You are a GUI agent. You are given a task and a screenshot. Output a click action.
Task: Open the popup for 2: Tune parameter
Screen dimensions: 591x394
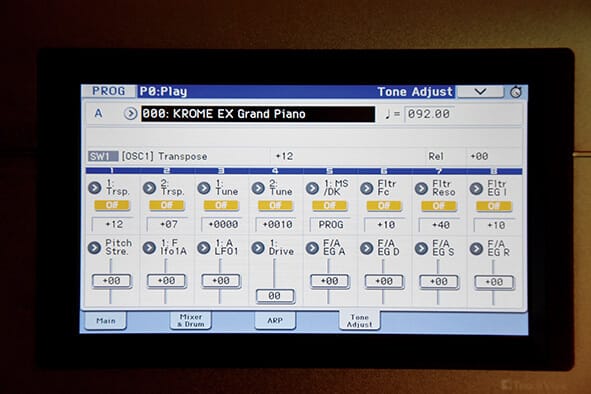258,188
